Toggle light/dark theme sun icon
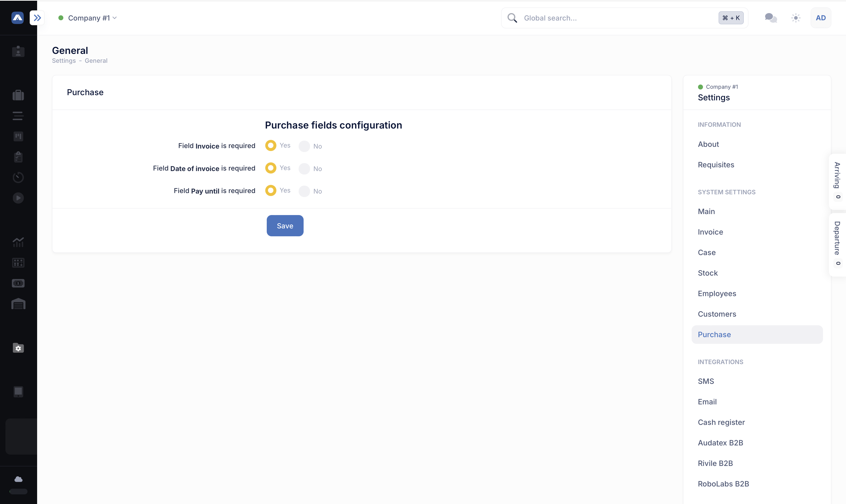This screenshot has height=504, width=846. (796, 18)
